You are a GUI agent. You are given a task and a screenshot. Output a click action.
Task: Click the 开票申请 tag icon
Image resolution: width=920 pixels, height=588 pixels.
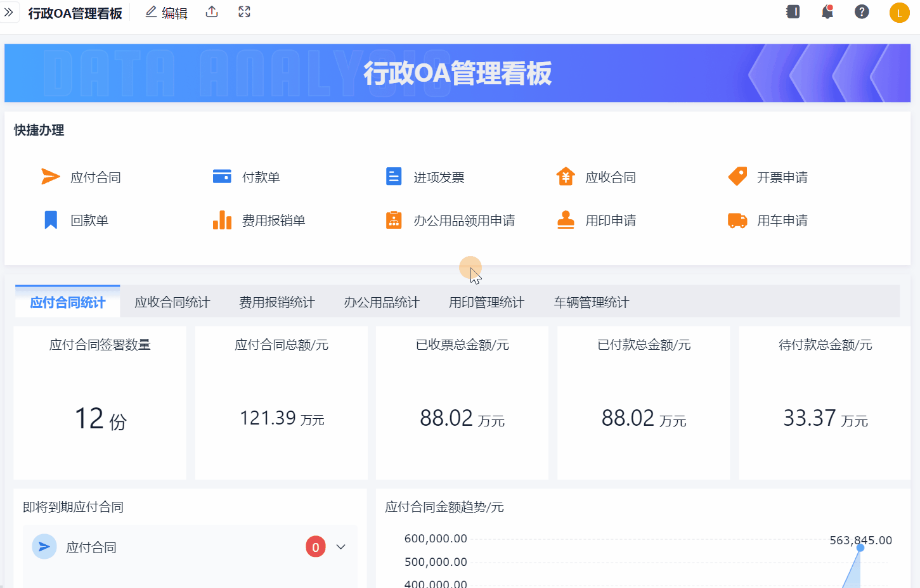(737, 176)
